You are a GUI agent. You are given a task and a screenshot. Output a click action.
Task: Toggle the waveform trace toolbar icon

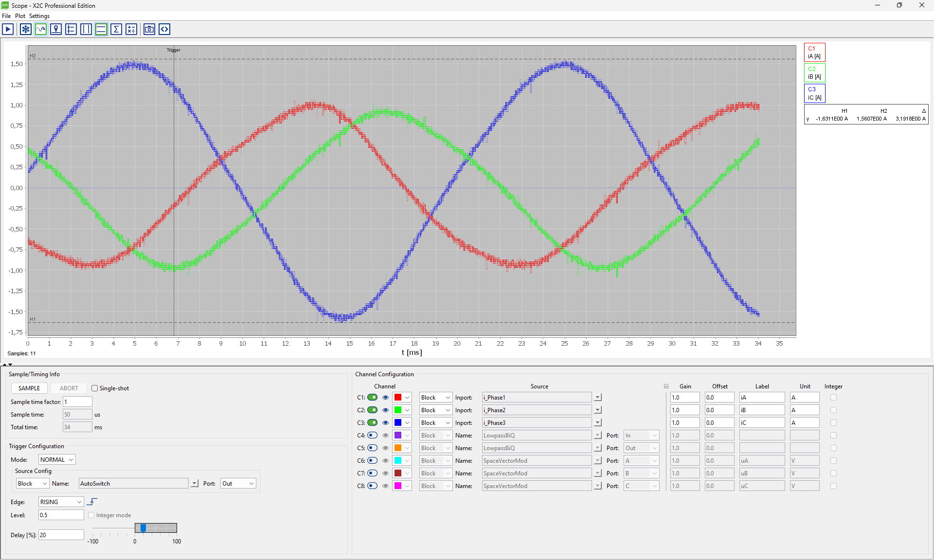pyautogui.click(x=41, y=29)
